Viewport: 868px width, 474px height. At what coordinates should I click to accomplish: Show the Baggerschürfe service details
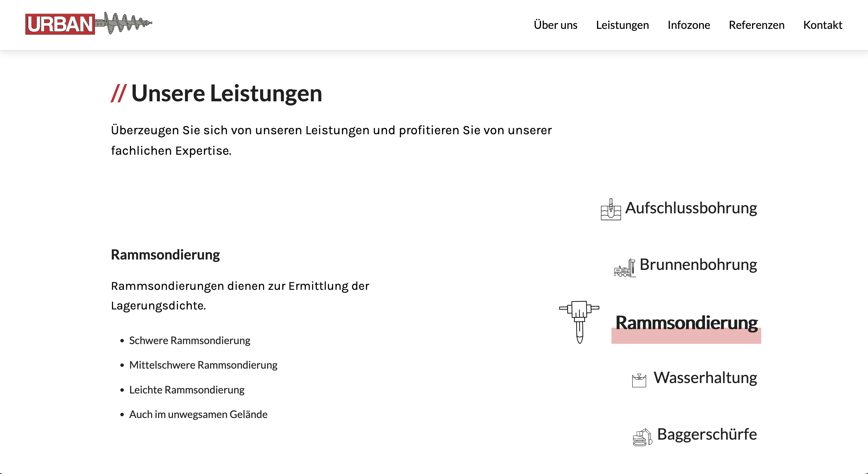coord(707,434)
